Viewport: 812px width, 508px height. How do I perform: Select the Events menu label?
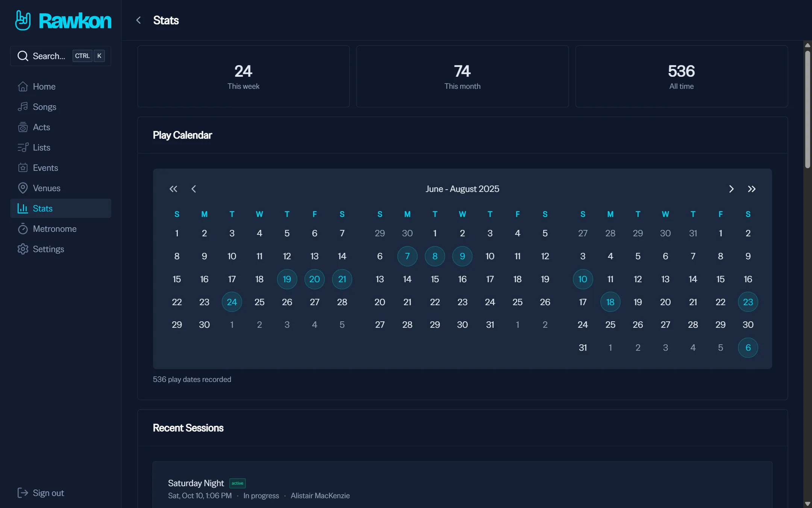coord(45,168)
